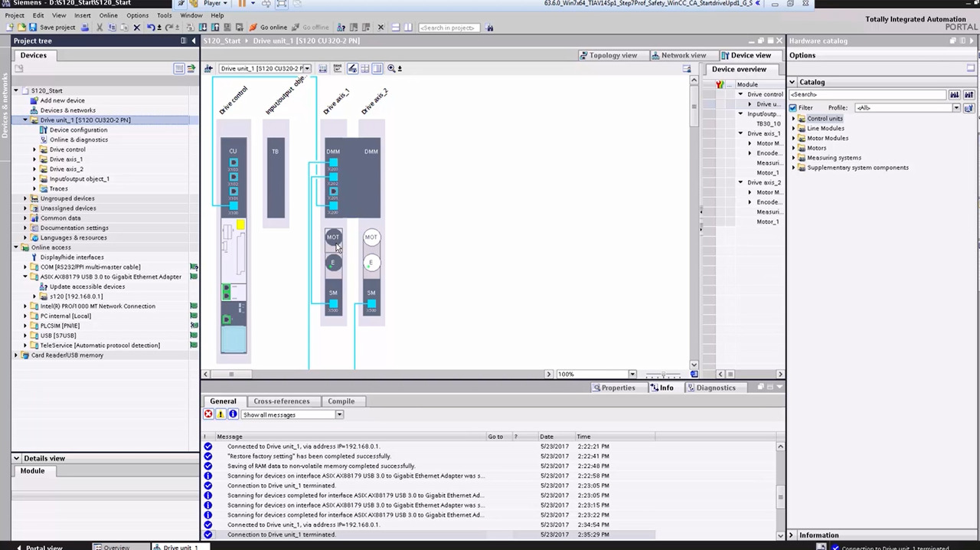
Task: Select Update accessible devices in tree
Action: point(87,286)
